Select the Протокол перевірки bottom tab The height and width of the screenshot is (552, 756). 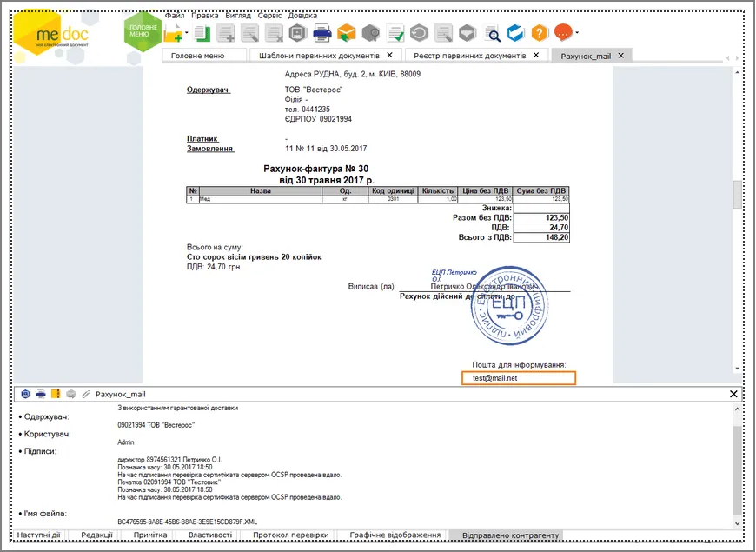(x=291, y=535)
